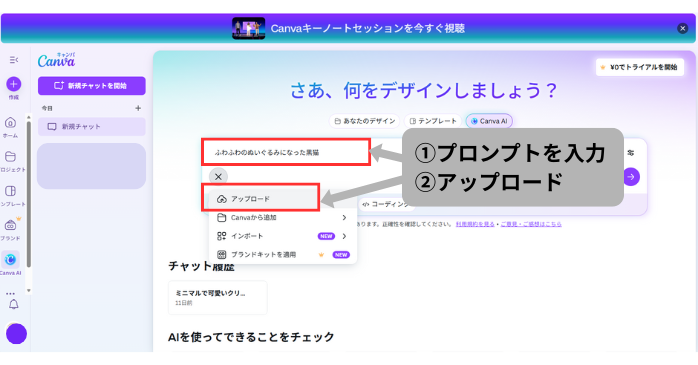Select the コーディング chip

[386, 204]
